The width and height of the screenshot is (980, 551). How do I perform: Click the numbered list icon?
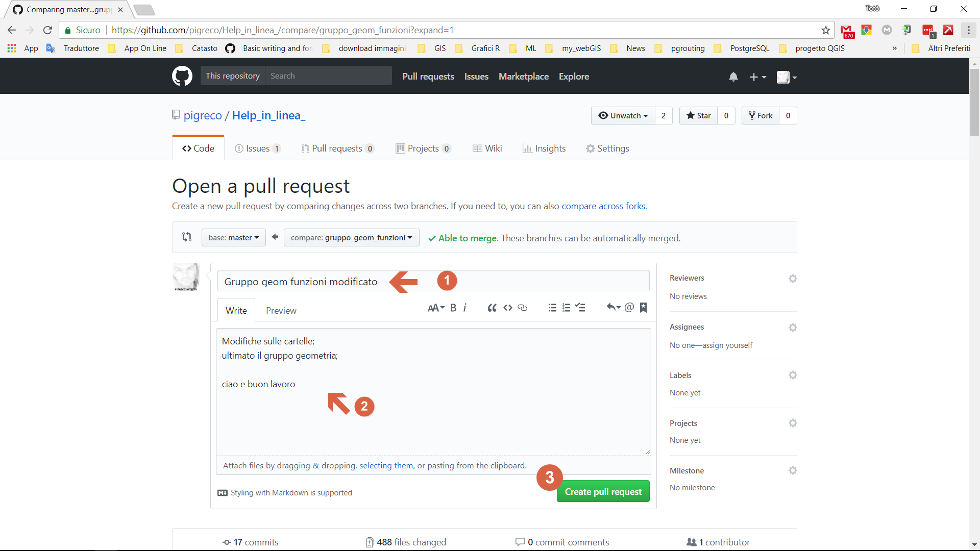[x=566, y=308]
